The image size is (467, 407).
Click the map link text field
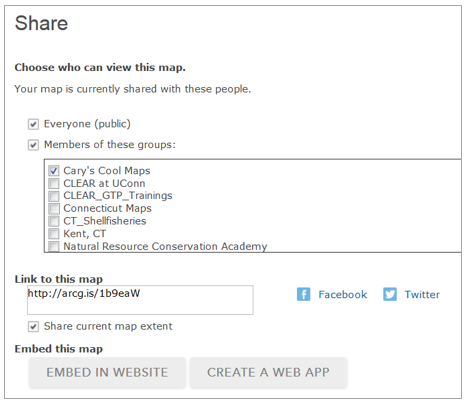pyautogui.click(x=140, y=300)
